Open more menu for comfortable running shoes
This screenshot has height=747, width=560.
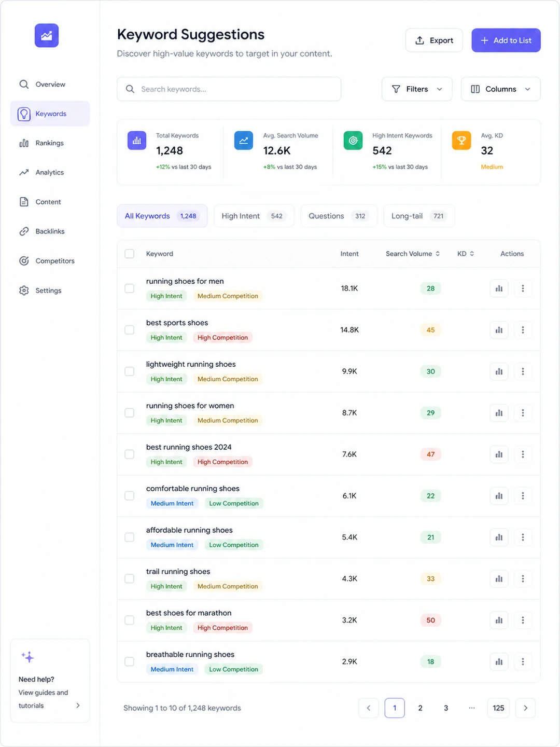pos(523,496)
